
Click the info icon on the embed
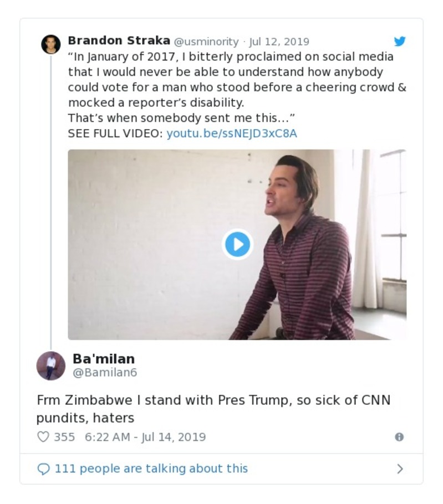pyautogui.click(x=398, y=438)
